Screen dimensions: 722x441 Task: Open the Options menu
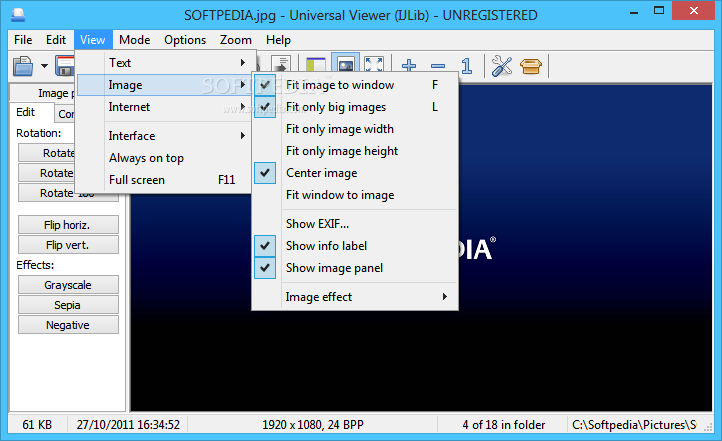185,40
